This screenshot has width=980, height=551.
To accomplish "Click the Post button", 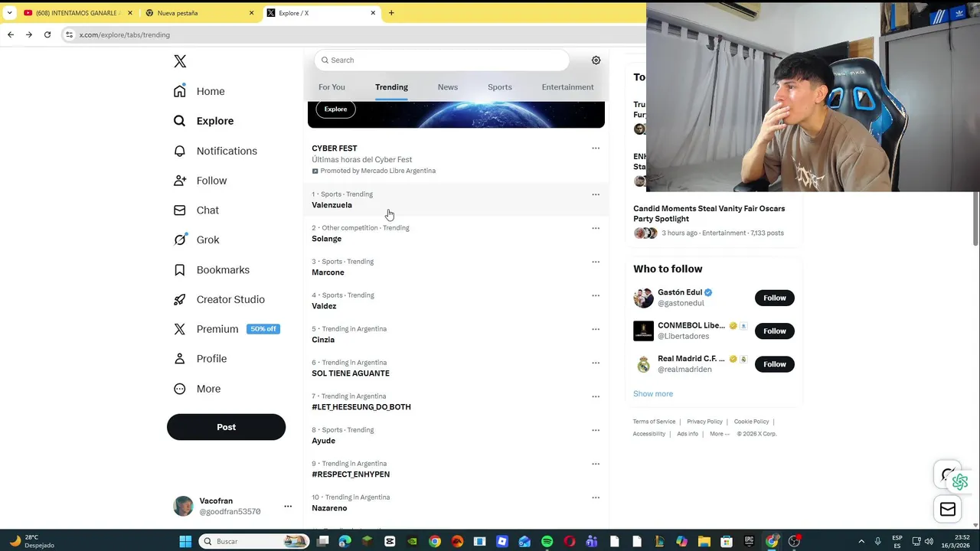I will pyautogui.click(x=226, y=427).
